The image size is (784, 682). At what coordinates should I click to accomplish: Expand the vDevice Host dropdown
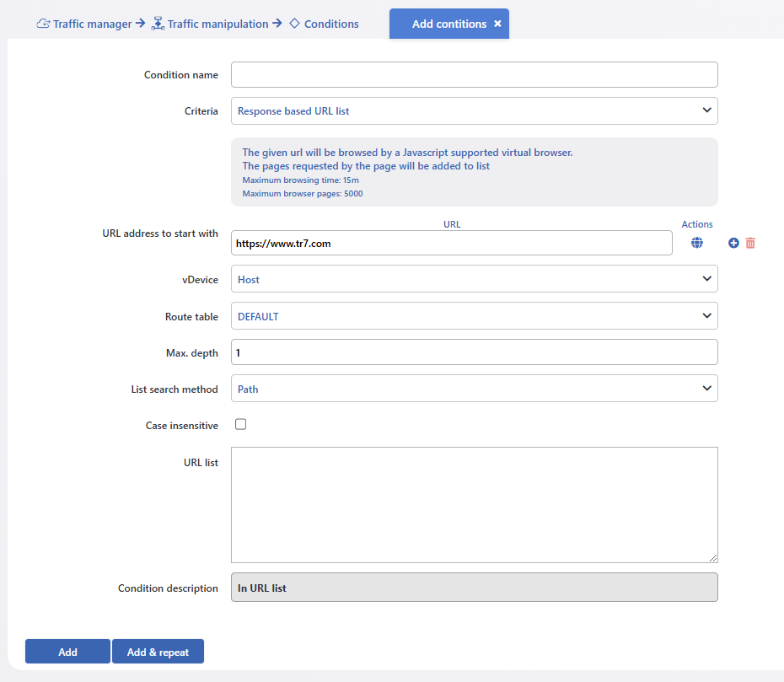(x=474, y=279)
